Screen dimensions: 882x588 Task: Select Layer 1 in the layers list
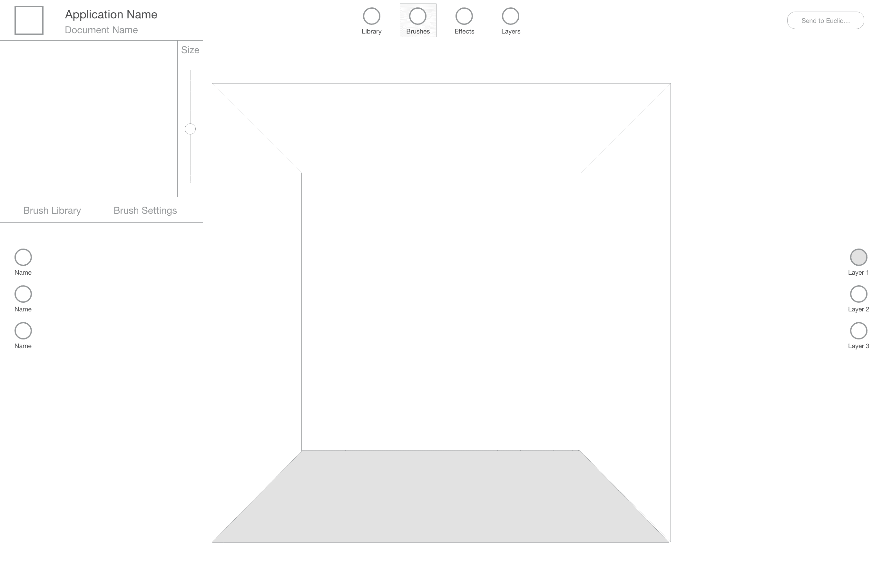859,257
